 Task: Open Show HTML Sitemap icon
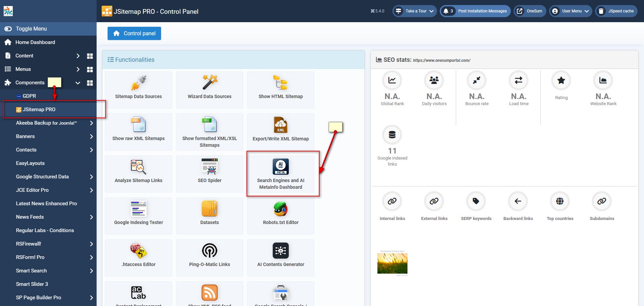tap(281, 83)
